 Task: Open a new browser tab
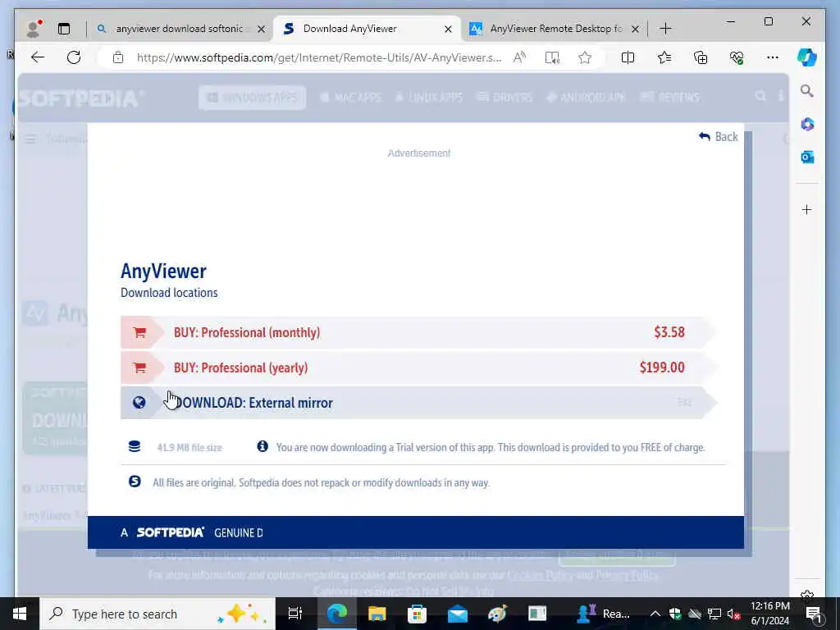pos(665,29)
